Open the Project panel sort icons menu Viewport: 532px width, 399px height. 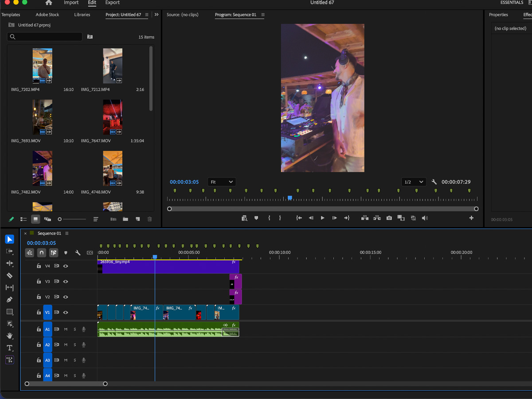click(95, 219)
